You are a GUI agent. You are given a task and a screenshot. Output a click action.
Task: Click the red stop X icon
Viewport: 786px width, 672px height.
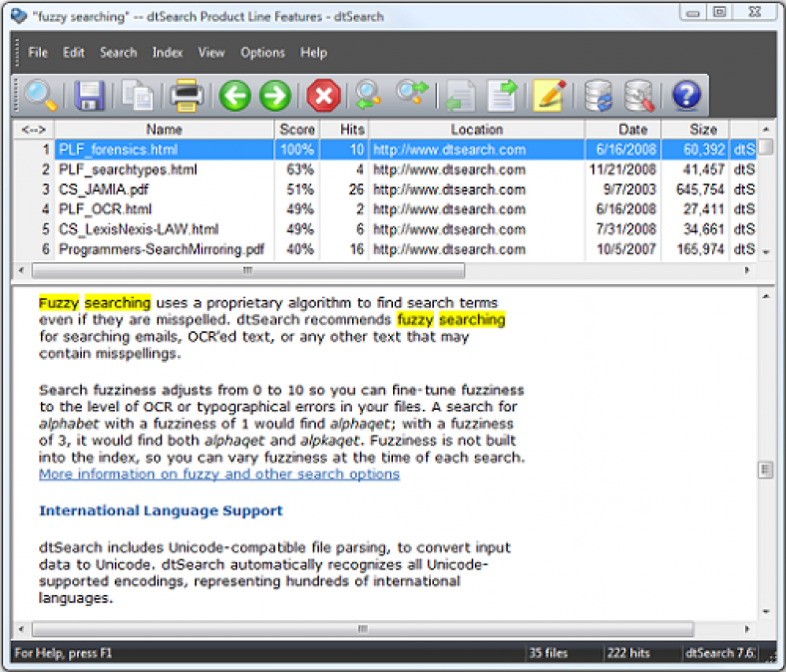324,95
